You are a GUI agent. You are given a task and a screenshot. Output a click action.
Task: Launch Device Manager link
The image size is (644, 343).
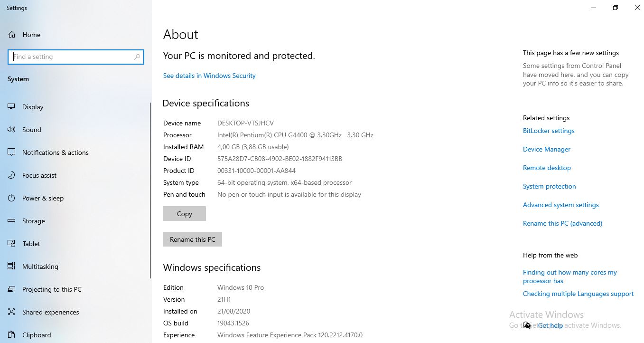point(546,149)
